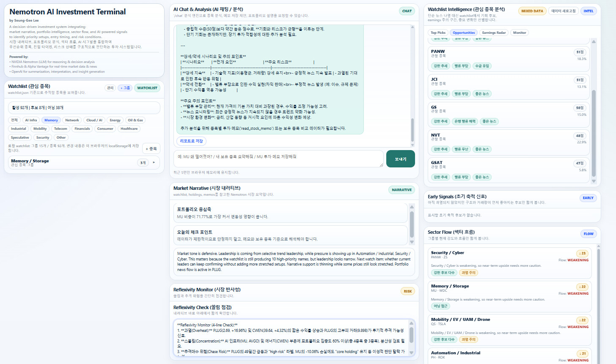Click the 어닝 접근 tag in Sector Flow

pos(440,306)
